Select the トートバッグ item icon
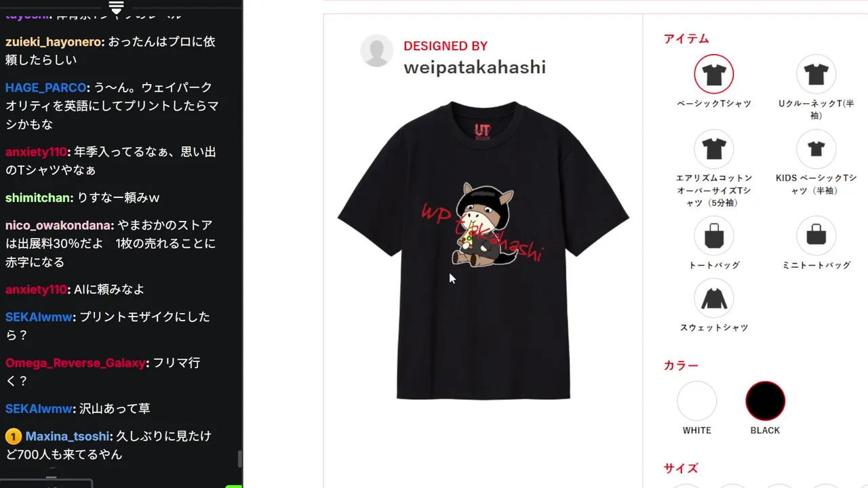Viewport: 868px width, 488px height. pyautogui.click(x=713, y=236)
